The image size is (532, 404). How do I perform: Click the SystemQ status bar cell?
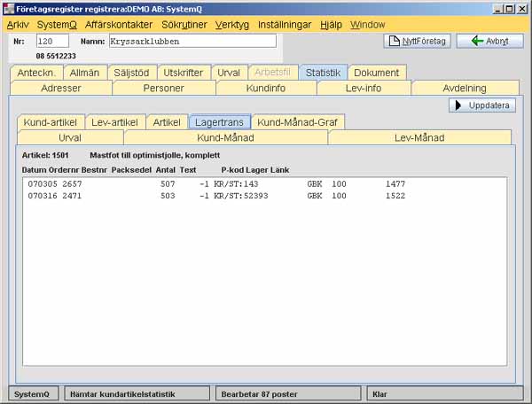tap(34, 394)
